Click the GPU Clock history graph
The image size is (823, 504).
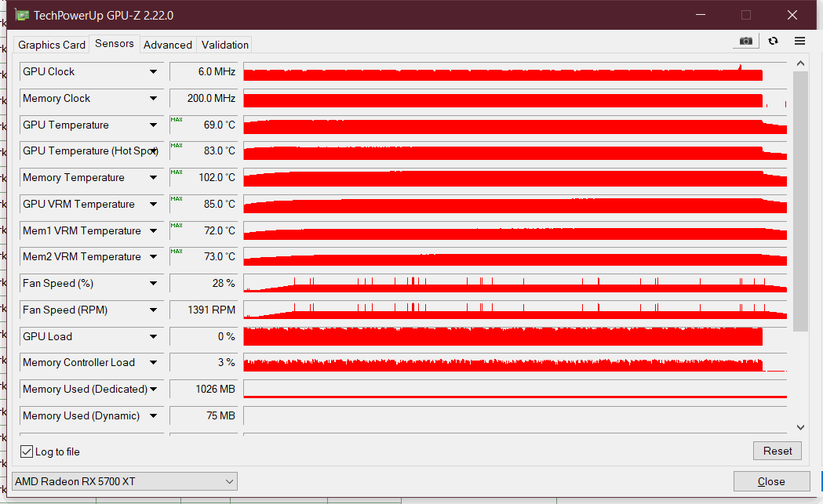[x=515, y=71]
